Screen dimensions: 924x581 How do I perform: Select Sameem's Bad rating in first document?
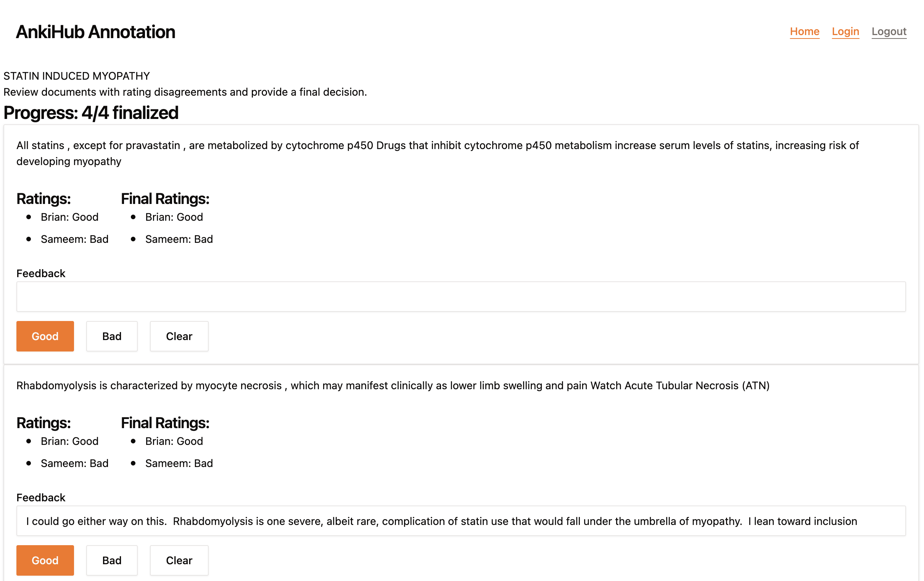[x=74, y=239]
